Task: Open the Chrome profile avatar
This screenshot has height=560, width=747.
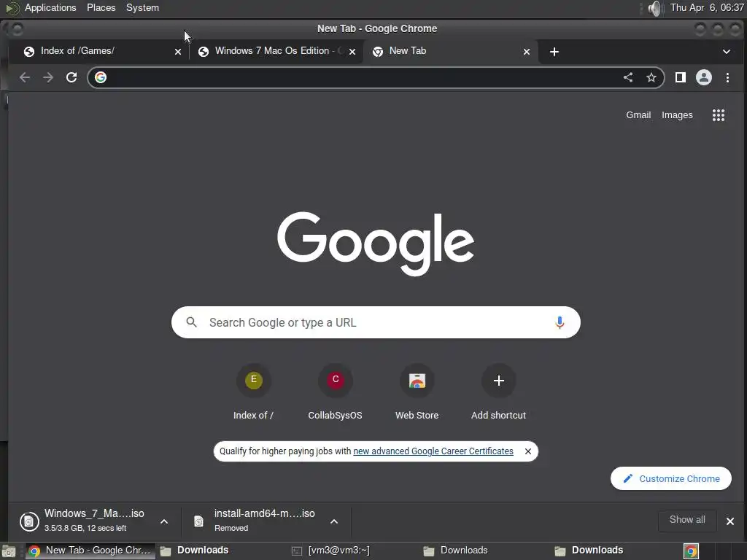Action: (x=704, y=77)
